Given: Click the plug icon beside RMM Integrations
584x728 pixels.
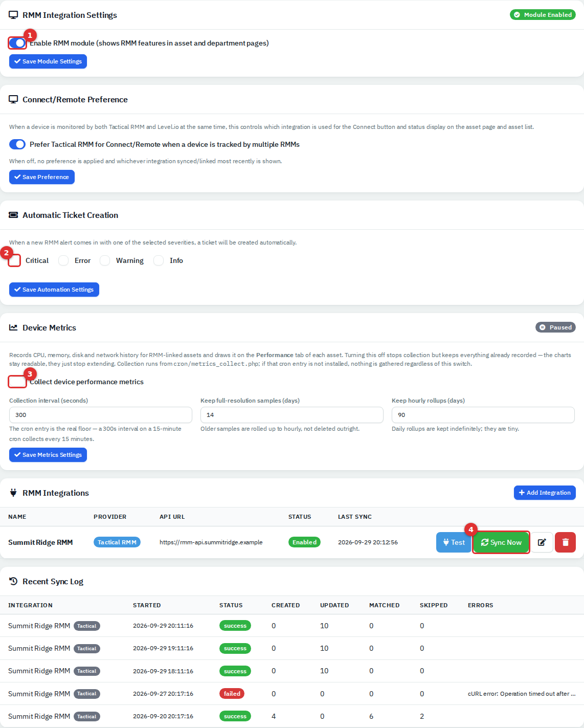Looking at the screenshot, I should pos(13,493).
